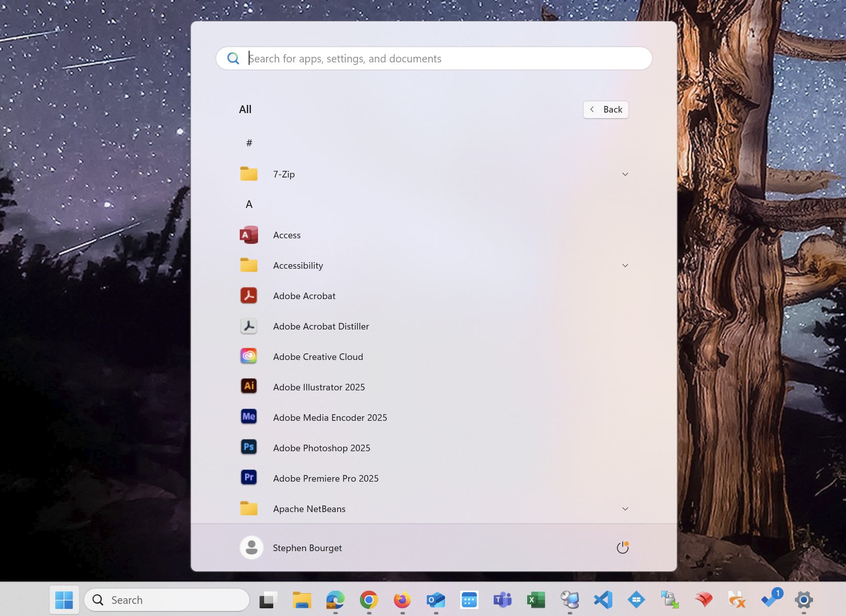Select the 'Adobe Media Encoder 2025' label
This screenshot has height=616, width=846.
click(330, 417)
